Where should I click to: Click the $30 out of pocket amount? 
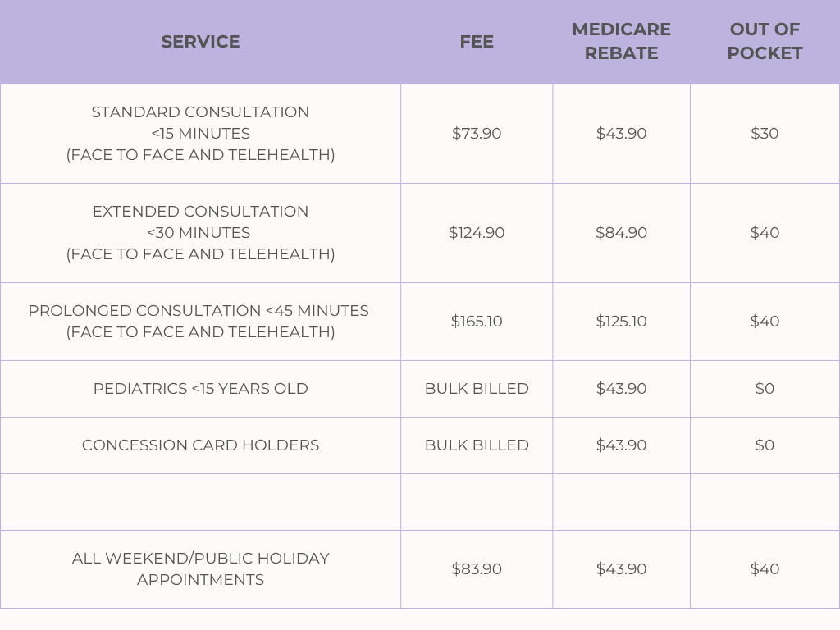coord(765,134)
